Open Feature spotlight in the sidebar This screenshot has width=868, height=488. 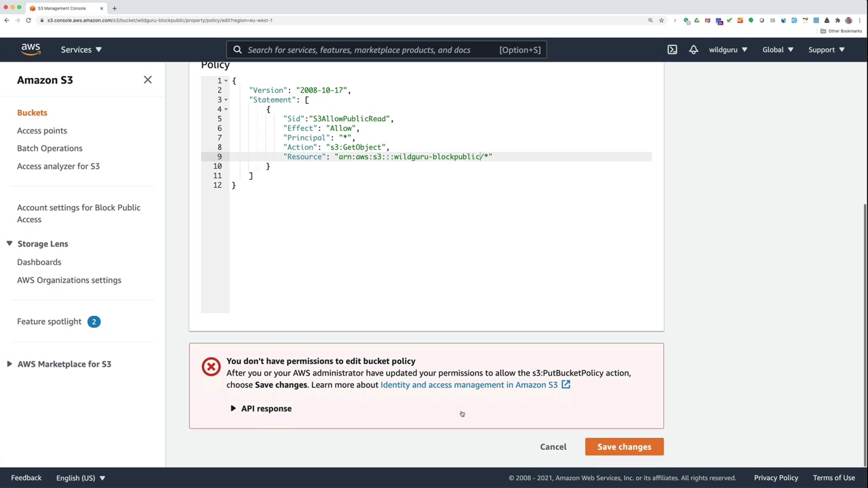coord(49,322)
